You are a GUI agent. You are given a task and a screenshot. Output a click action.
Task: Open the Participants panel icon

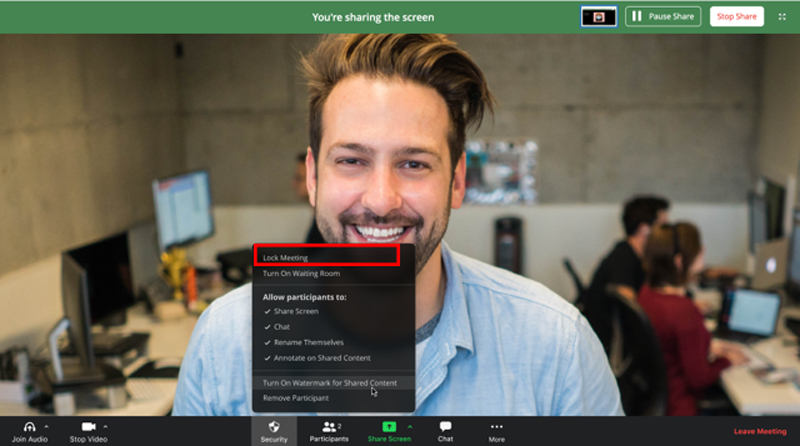(x=327, y=426)
